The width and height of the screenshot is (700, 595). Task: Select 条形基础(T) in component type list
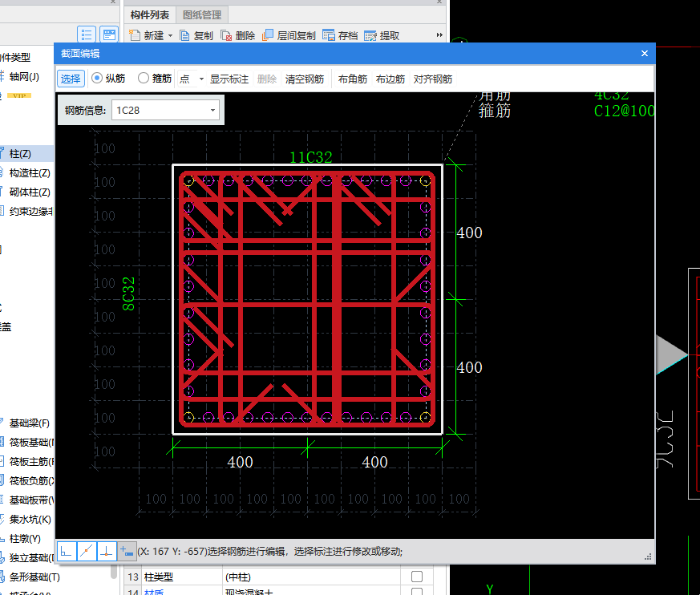tap(34, 577)
